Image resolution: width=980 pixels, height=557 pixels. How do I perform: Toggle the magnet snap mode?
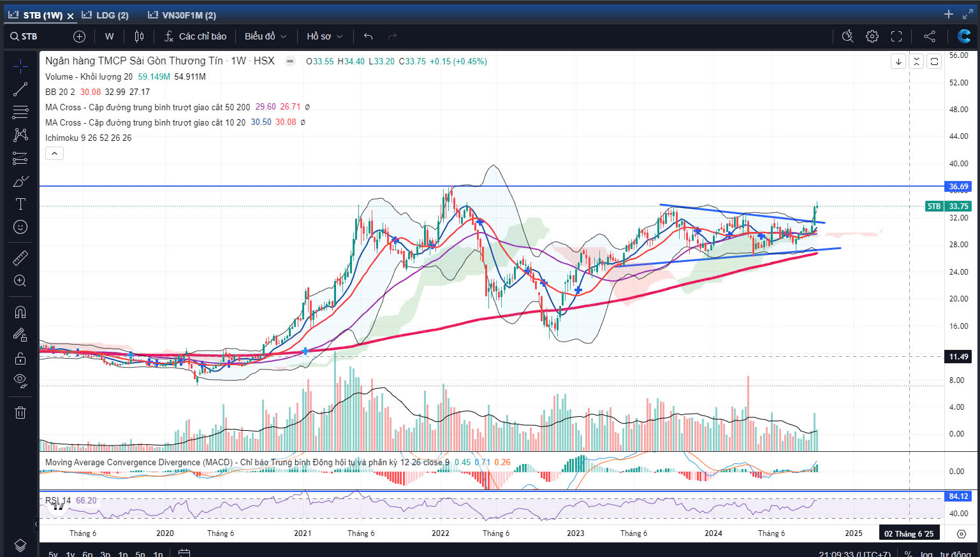tap(20, 312)
